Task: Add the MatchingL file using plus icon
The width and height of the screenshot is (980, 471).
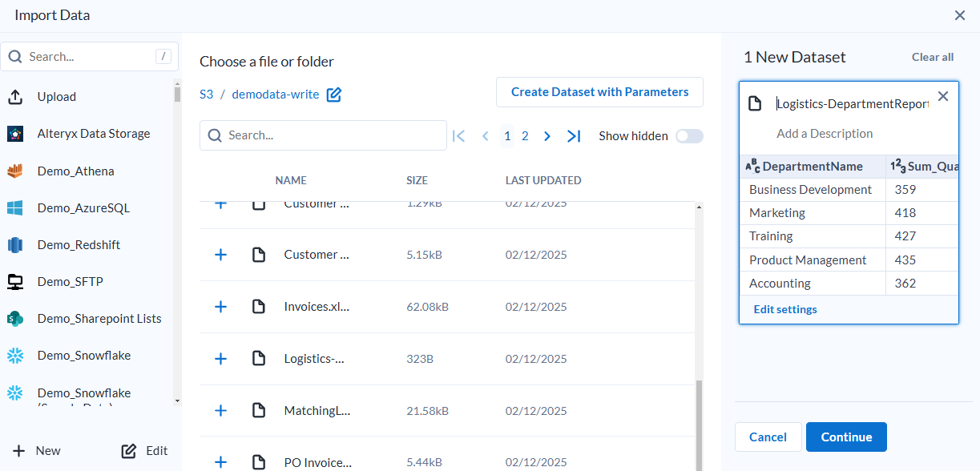Action: (221, 411)
